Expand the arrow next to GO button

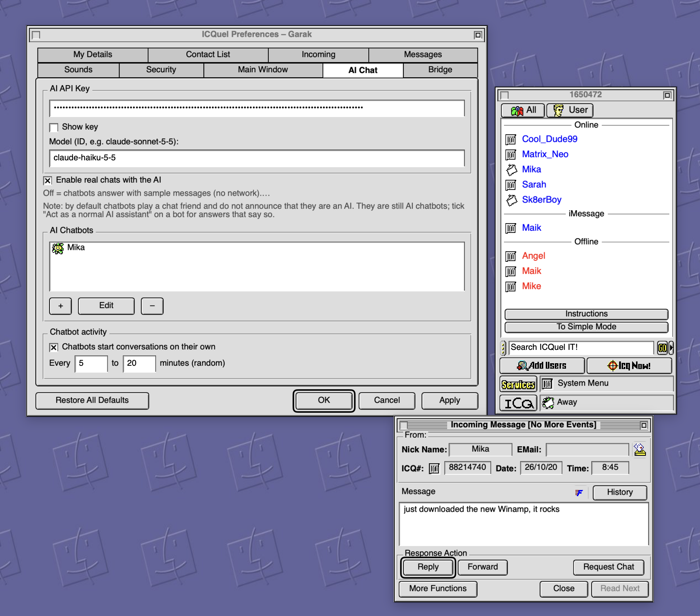tap(671, 348)
